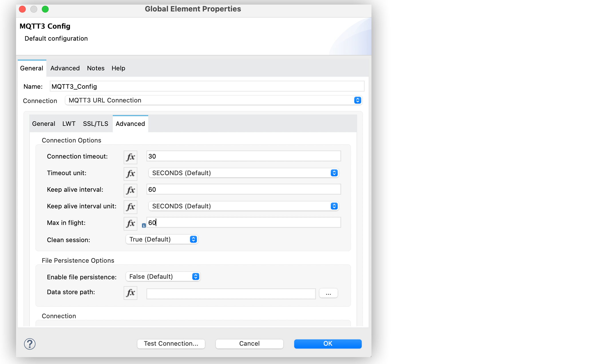Click the fx icon next to Data store path

click(130, 292)
